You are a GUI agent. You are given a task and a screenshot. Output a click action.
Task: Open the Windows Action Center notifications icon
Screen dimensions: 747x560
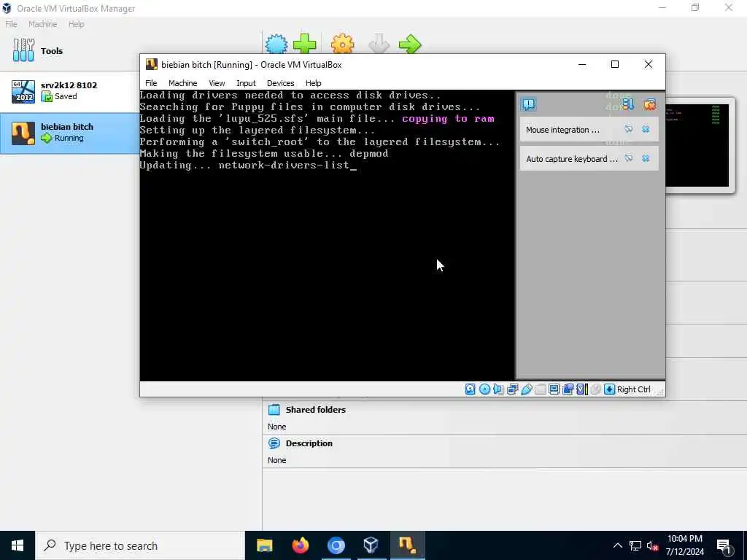coord(724,546)
